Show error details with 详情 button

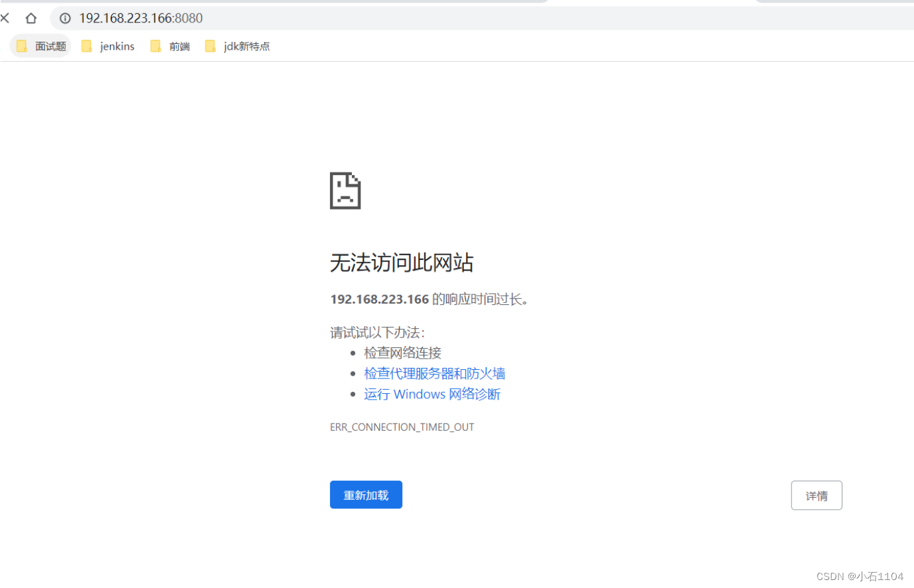tap(817, 495)
